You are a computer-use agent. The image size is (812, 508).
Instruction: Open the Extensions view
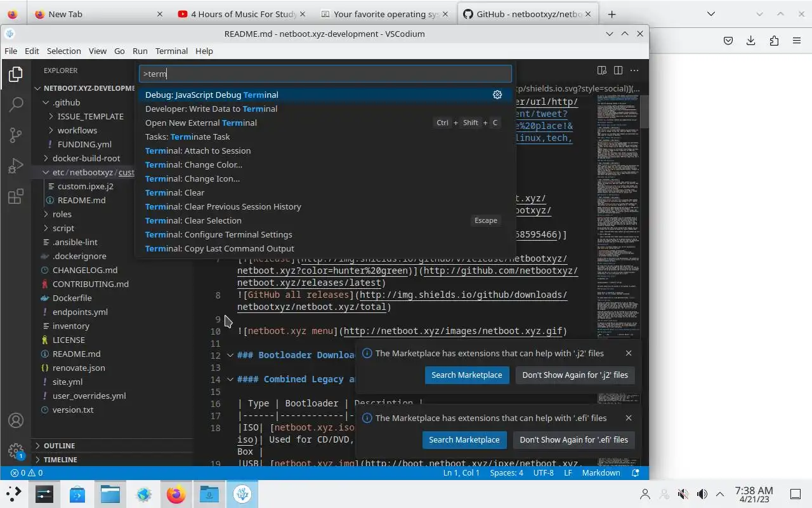point(16,196)
